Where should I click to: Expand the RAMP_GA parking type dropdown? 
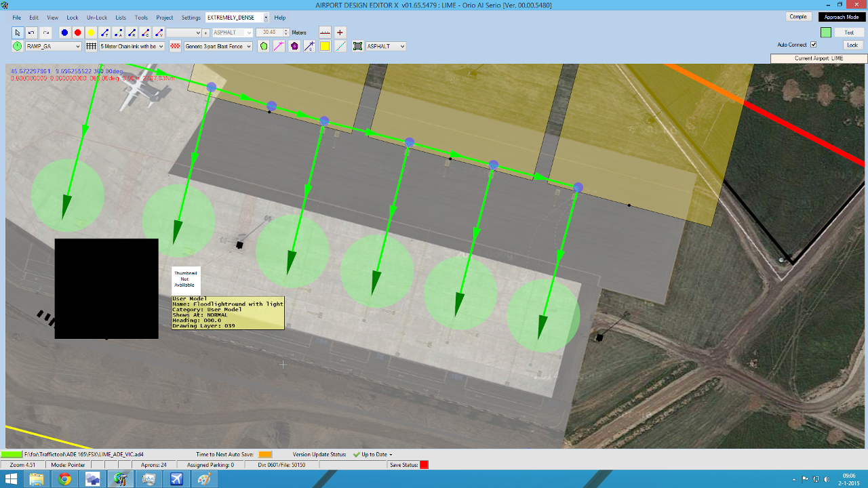[77, 46]
